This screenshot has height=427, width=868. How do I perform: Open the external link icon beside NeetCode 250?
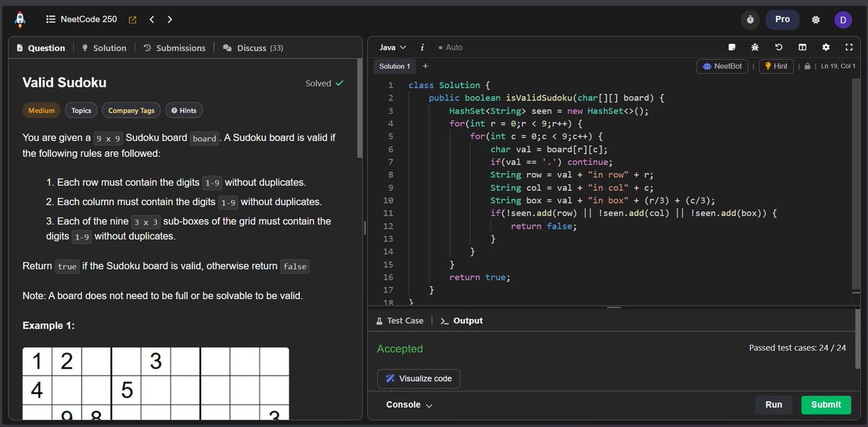132,20
